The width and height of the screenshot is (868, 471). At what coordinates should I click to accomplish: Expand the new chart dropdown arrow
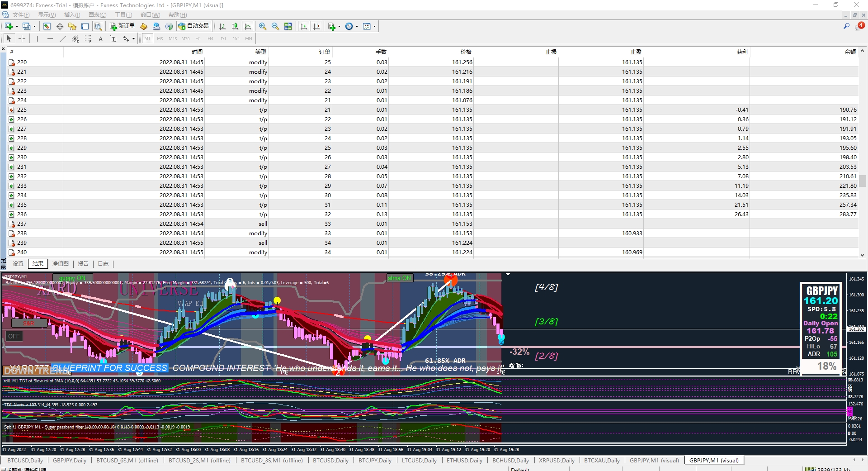coord(17,26)
